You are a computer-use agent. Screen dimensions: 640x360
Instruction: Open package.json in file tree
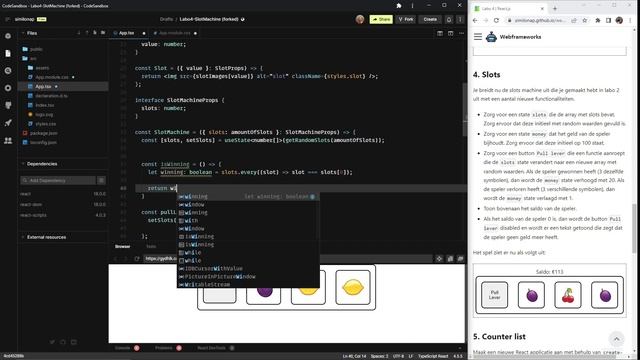(x=43, y=133)
